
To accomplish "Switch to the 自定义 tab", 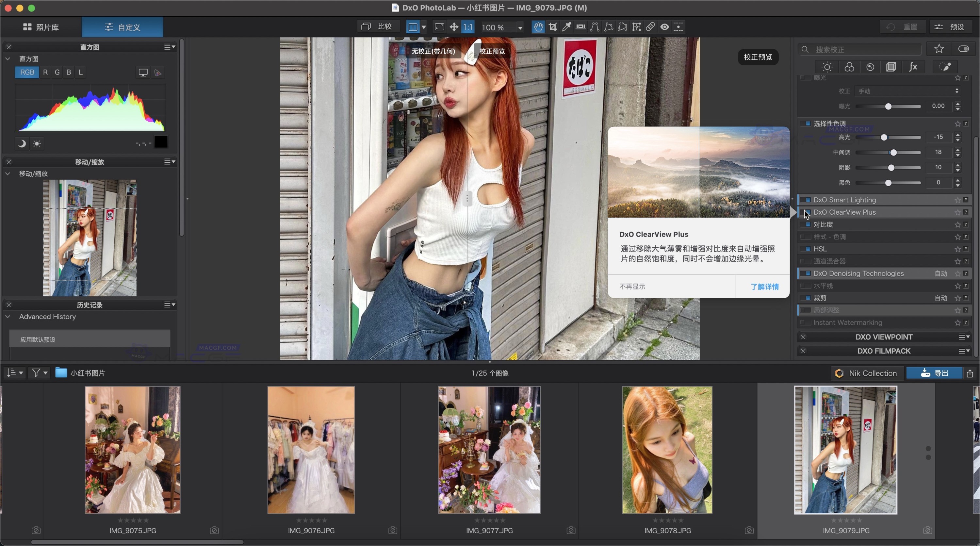I will (122, 27).
